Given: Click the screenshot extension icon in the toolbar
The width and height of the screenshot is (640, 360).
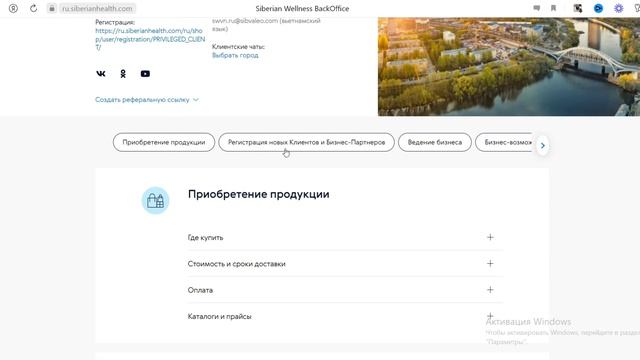Looking at the screenshot, I should (578, 8).
